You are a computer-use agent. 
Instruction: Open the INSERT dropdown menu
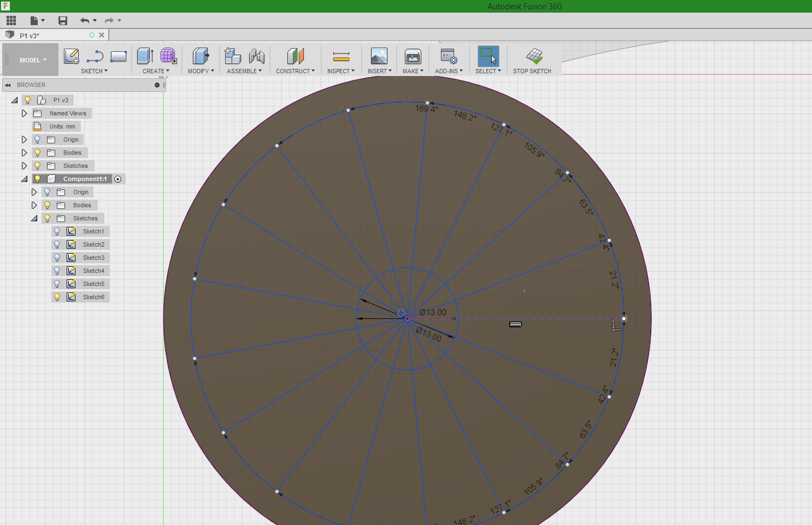(x=379, y=71)
